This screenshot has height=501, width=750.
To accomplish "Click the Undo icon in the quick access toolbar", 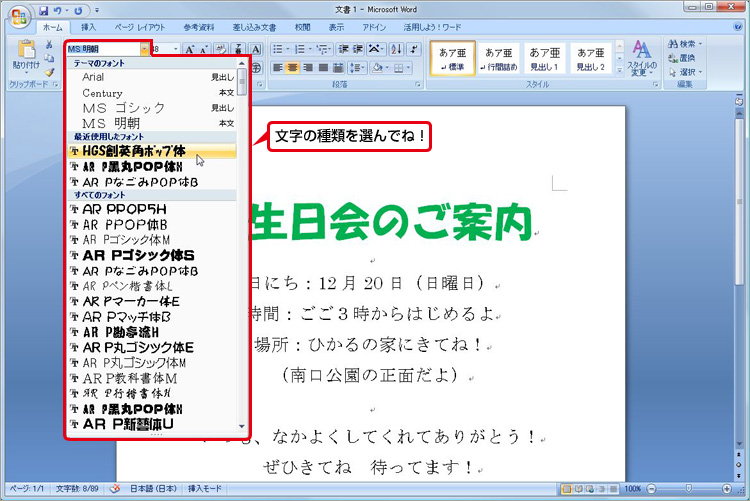I will [x=57, y=10].
